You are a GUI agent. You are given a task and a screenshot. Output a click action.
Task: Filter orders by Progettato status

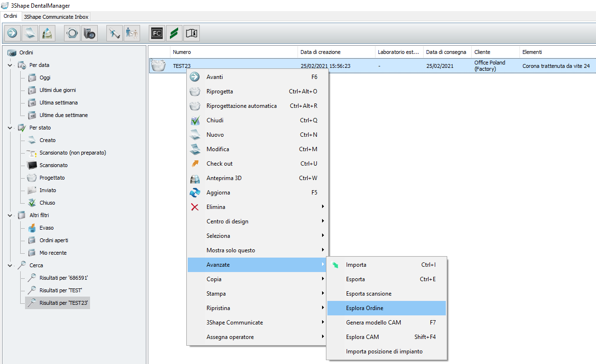(52, 178)
